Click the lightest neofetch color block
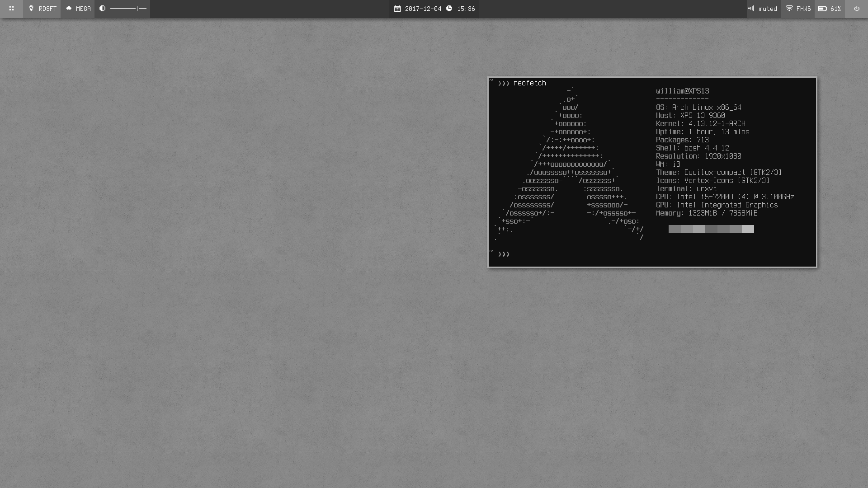 [x=748, y=229]
